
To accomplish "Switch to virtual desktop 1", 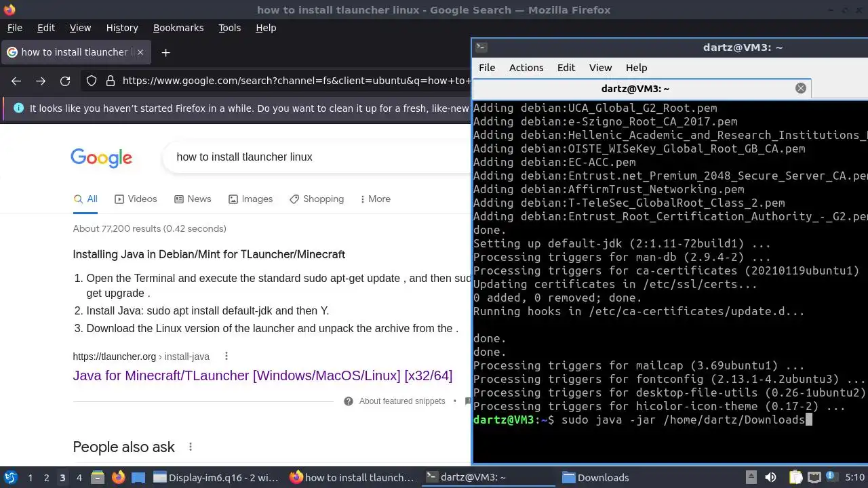I will point(30,477).
